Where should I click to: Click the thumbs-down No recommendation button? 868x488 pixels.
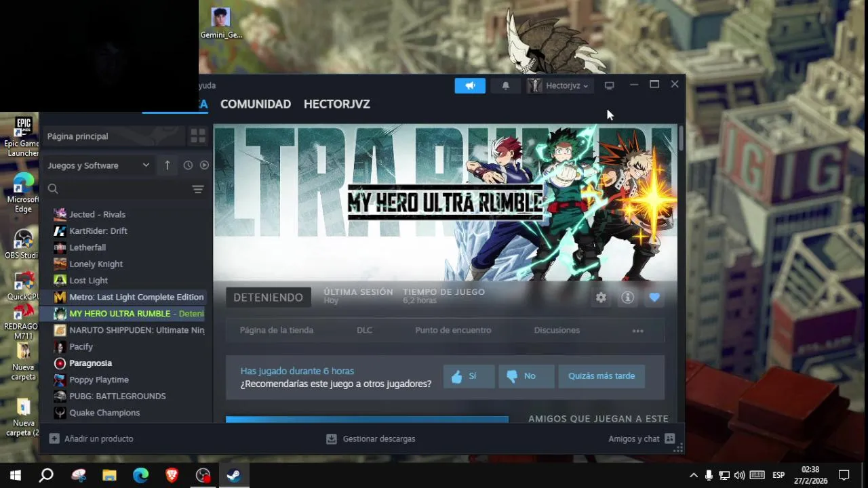pyautogui.click(x=526, y=376)
